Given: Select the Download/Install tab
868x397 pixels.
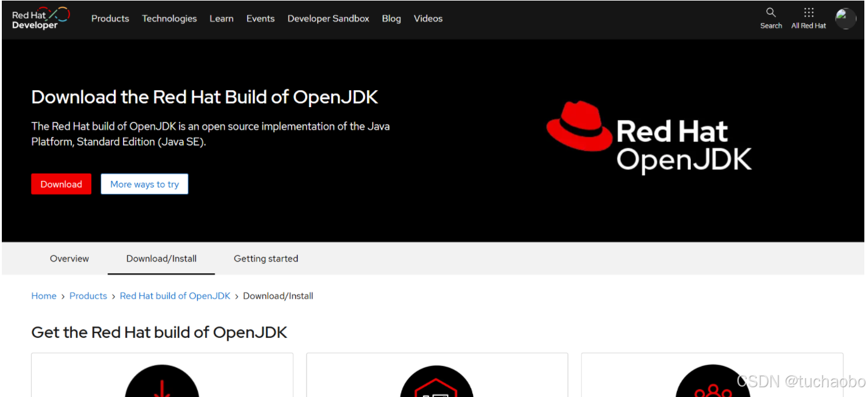Looking at the screenshot, I should 161,259.
